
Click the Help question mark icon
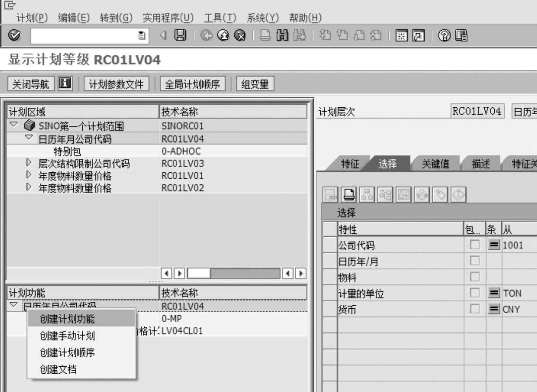[444, 35]
